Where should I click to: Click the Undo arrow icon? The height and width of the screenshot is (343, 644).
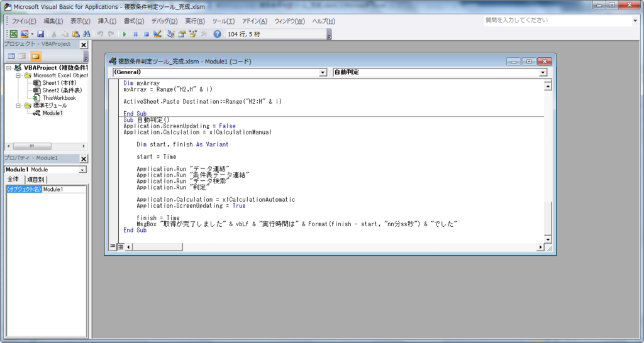click(x=100, y=34)
